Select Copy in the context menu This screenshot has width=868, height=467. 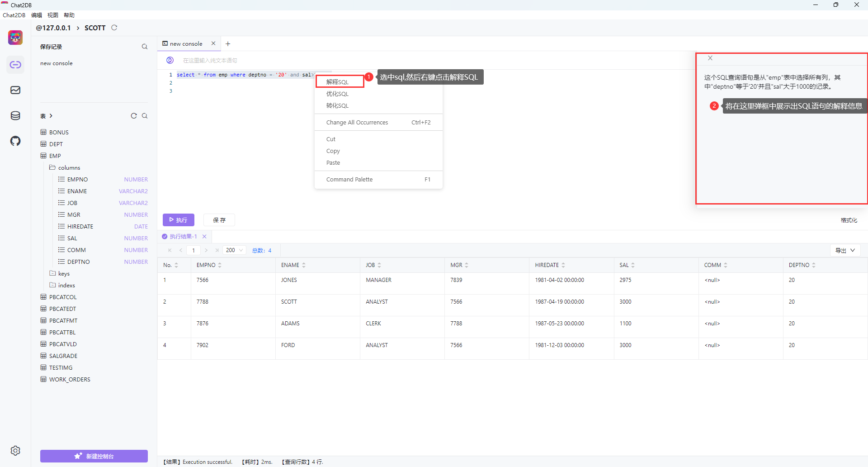click(x=378, y=151)
